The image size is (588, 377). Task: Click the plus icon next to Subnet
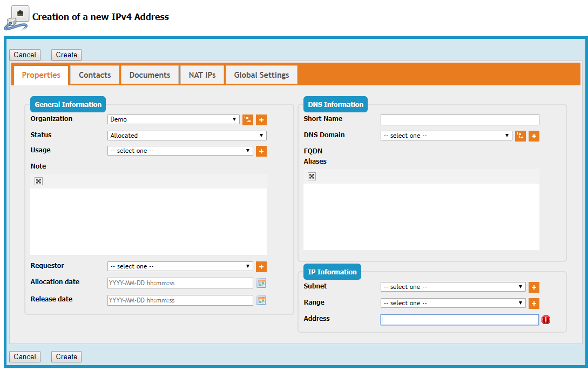534,287
